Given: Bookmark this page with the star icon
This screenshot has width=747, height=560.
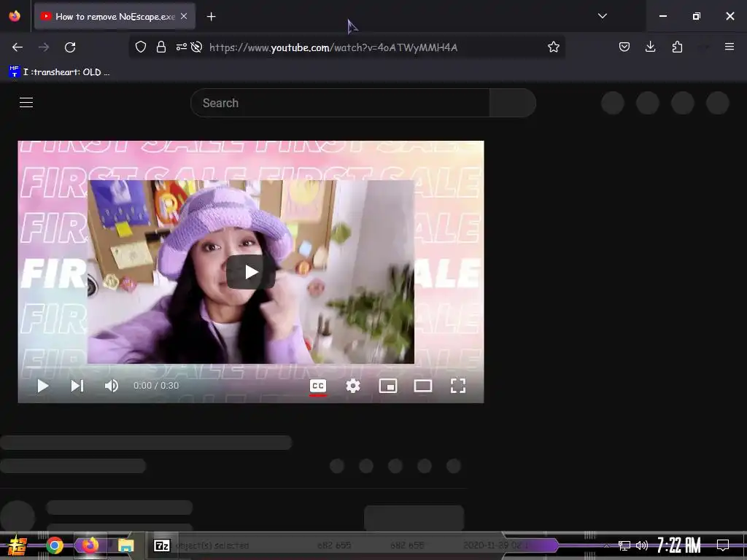Looking at the screenshot, I should 553,47.
